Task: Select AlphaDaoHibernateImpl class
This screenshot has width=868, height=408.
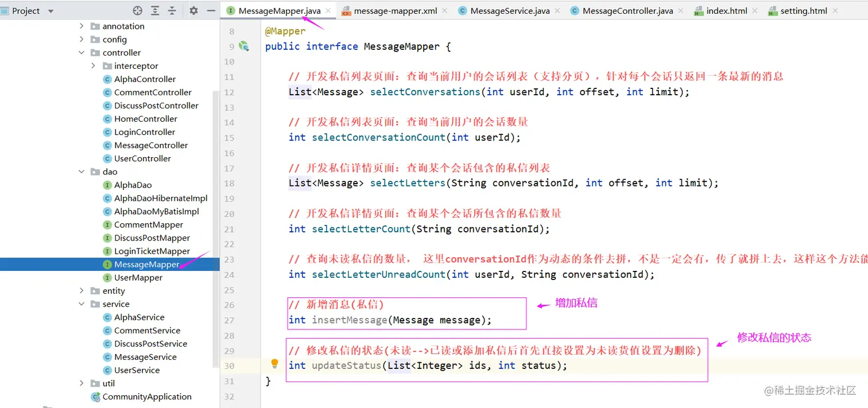Action: tap(161, 198)
